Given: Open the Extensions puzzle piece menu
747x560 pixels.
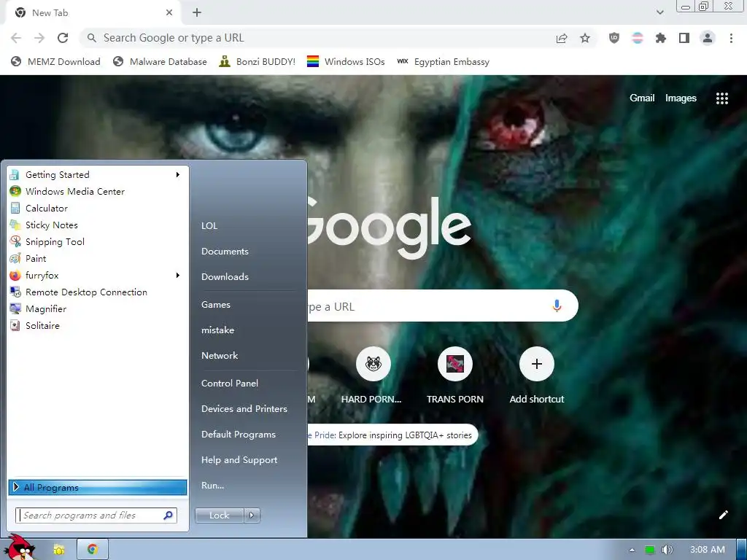Looking at the screenshot, I should [661, 38].
